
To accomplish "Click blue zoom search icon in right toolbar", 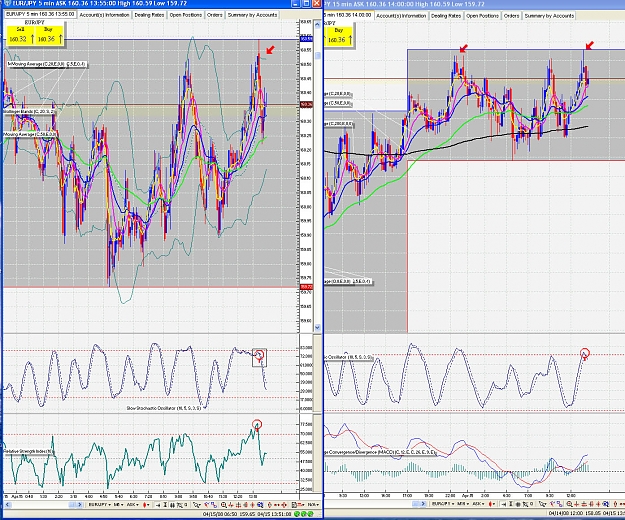I will (x=606, y=504).
